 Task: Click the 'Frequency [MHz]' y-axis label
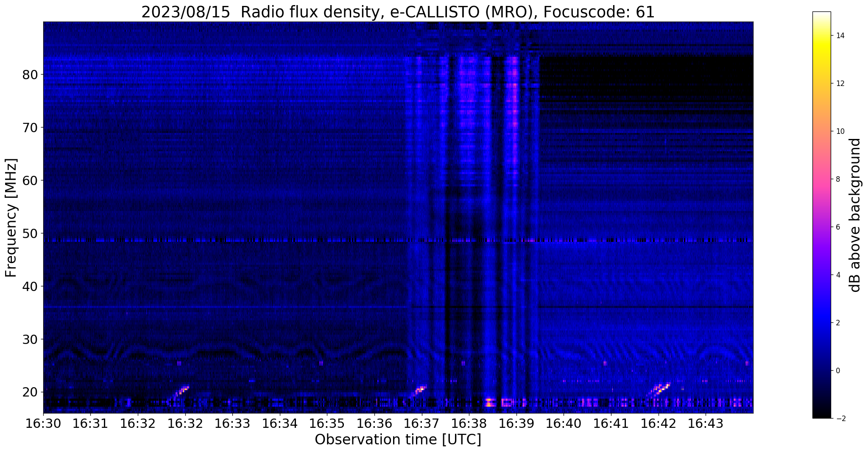[11, 218]
